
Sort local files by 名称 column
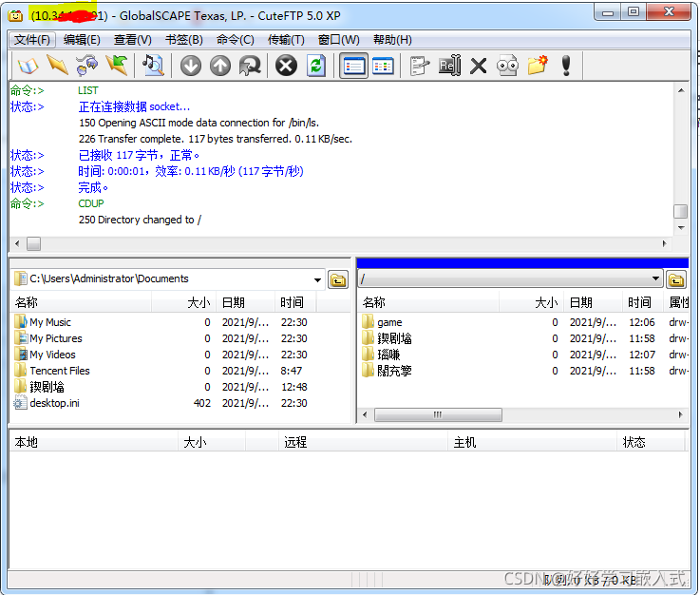pyautogui.click(x=81, y=302)
